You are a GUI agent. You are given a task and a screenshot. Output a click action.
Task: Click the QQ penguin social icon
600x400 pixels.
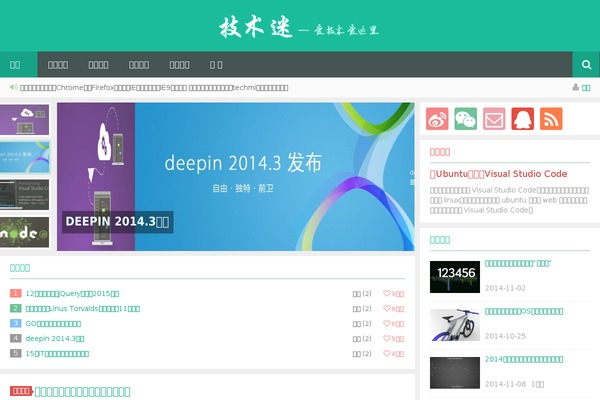coord(523,119)
